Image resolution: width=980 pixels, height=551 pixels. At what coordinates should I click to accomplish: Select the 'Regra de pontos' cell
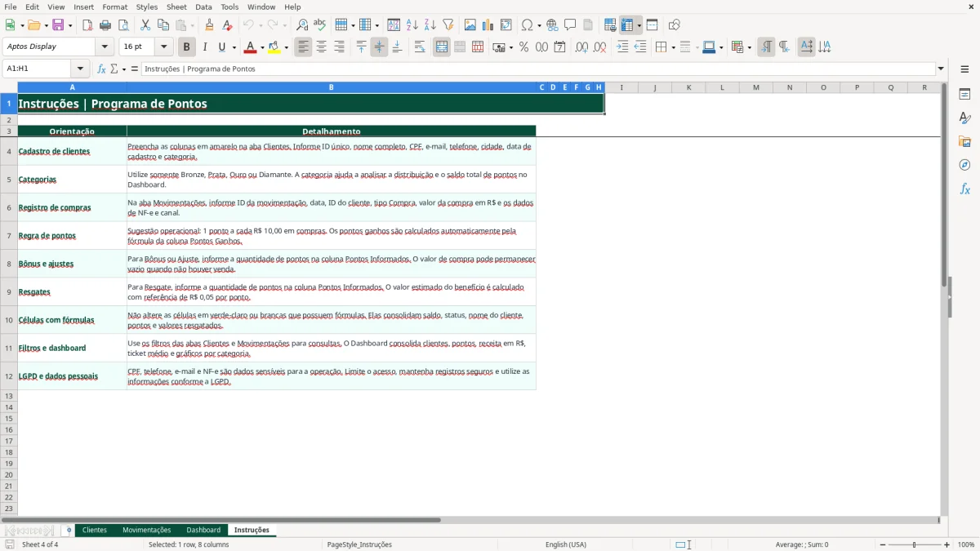[x=73, y=236]
